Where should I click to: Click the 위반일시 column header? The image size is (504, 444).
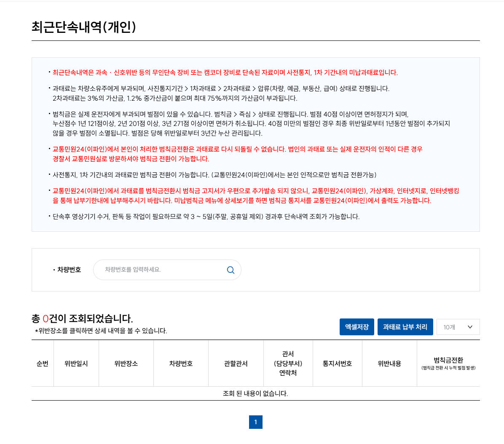tap(76, 363)
